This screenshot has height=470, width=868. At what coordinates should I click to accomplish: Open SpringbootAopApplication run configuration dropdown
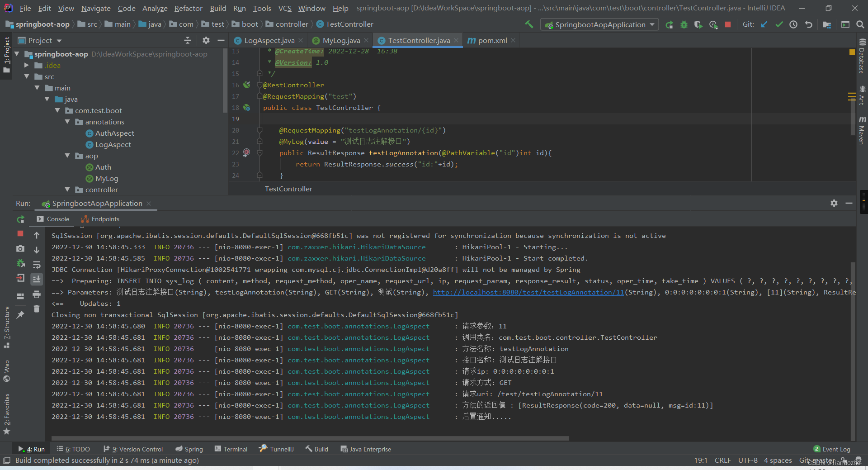click(599, 24)
